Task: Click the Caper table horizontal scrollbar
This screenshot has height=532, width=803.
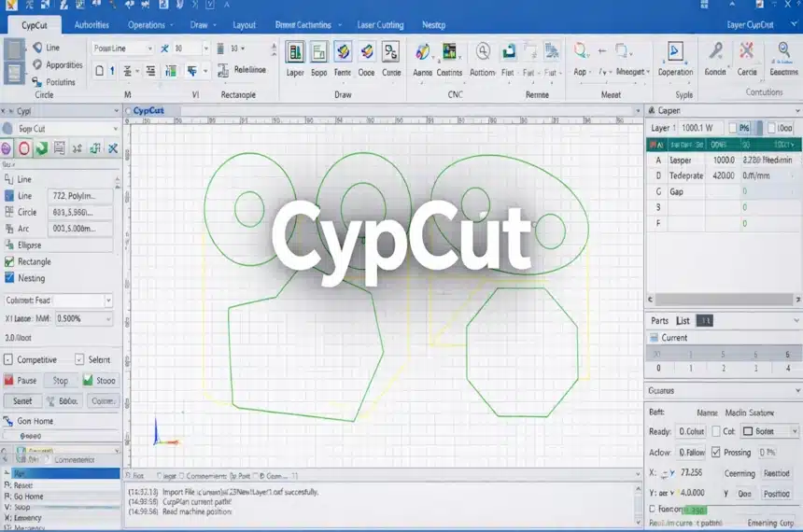Action: pyautogui.click(x=724, y=299)
